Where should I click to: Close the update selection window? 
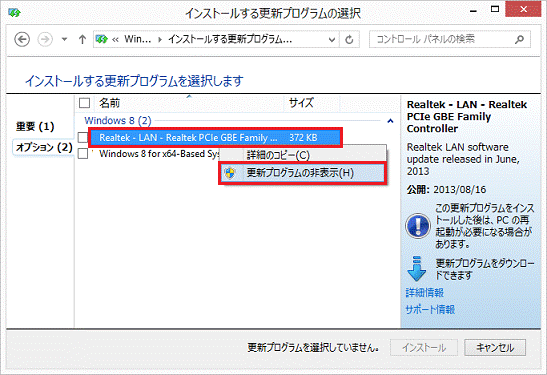523,9
